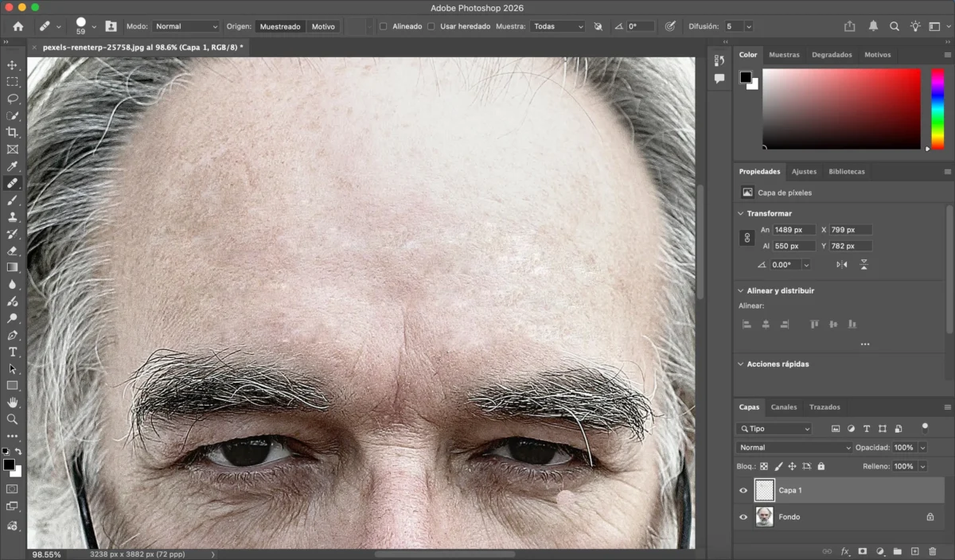Select the Eraser tool
Viewport: 955px width, 560px height.
click(x=12, y=251)
